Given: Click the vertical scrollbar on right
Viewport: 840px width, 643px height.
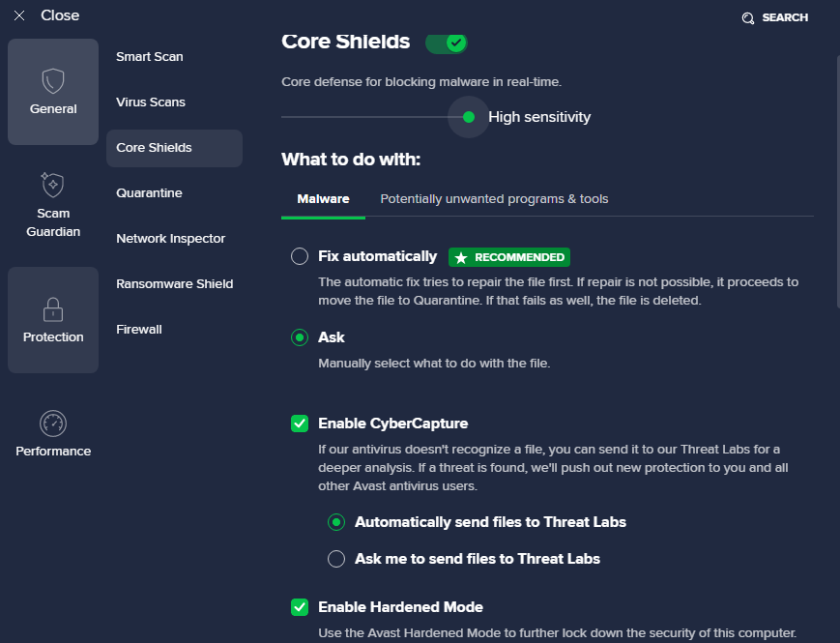Looking at the screenshot, I should [x=838, y=181].
